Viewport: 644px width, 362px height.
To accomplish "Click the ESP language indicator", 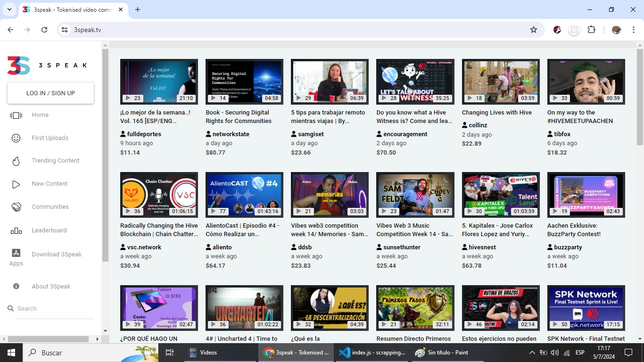I will tap(579, 353).
